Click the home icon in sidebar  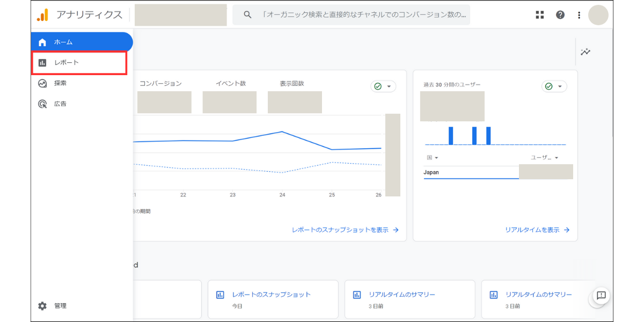pyautogui.click(x=42, y=42)
